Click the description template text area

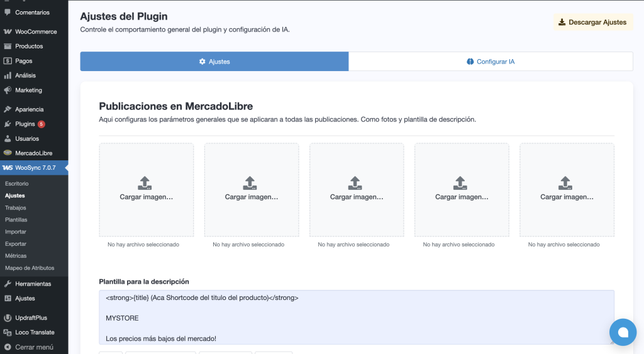357,317
